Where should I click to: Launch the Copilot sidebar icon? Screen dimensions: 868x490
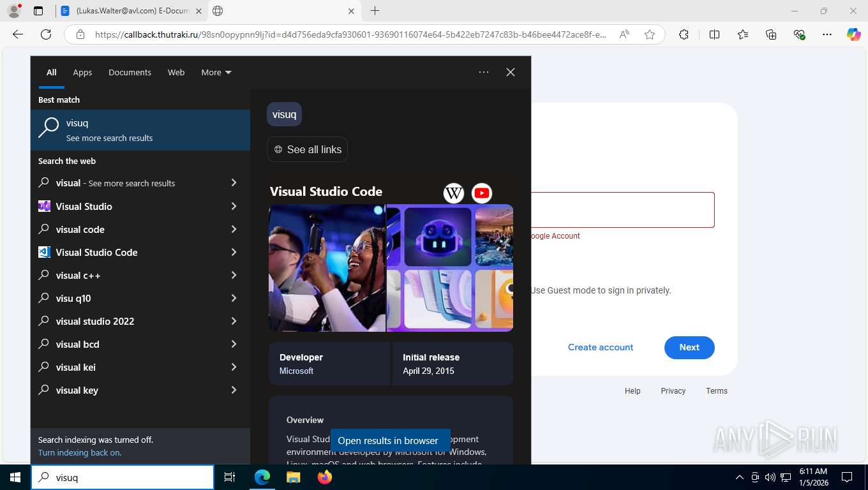[x=853, y=34]
